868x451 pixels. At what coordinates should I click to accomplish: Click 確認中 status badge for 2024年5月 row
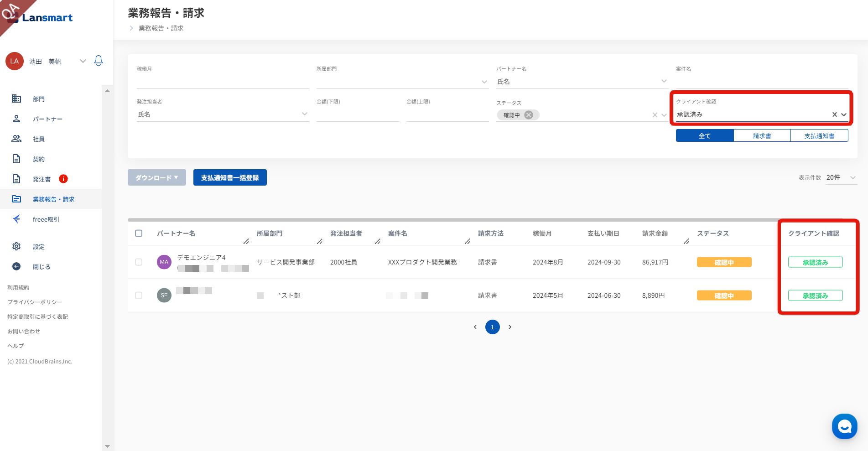point(724,295)
